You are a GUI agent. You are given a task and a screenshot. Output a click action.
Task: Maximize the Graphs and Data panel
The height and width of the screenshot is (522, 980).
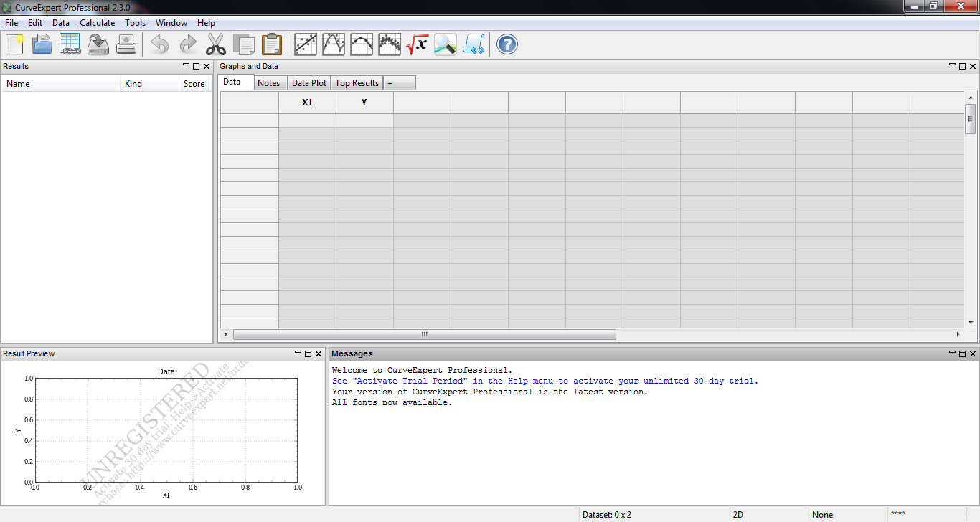pyautogui.click(x=963, y=66)
